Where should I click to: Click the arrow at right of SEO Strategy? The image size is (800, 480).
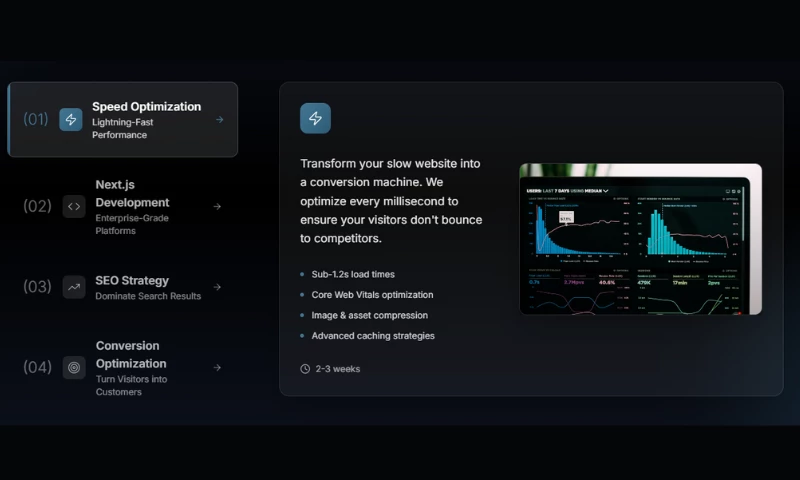pos(217,287)
